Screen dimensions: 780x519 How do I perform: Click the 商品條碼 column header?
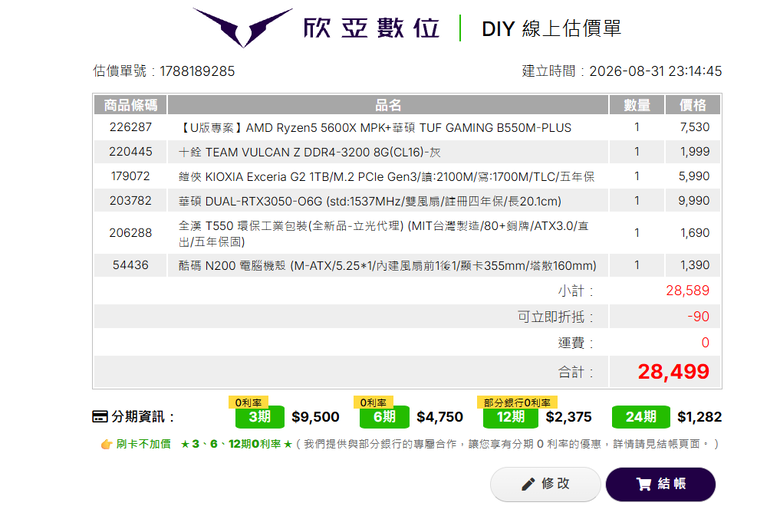pos(130,105)
